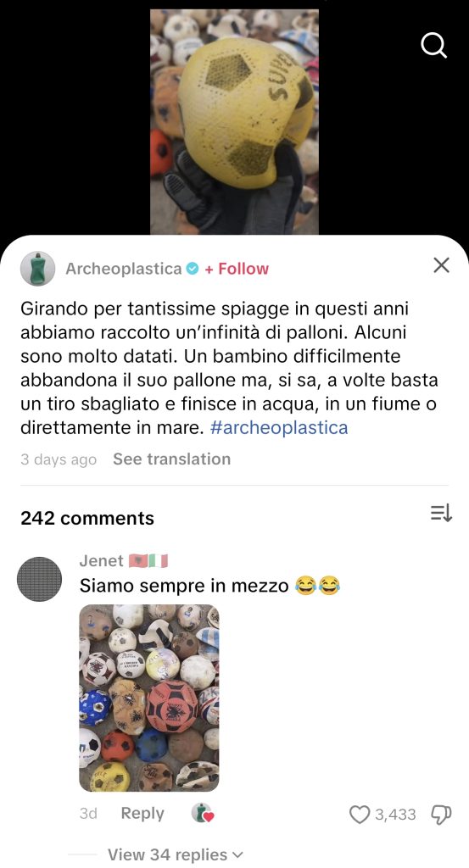Tap the video preview of yellow ball
This screenshot has width=469, height=868.
pyautogui.click(x=234, y=122)
